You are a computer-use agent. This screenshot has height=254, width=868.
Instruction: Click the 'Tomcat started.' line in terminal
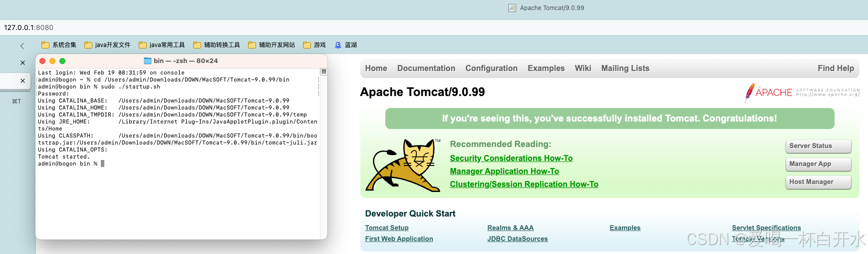point(64,157)
